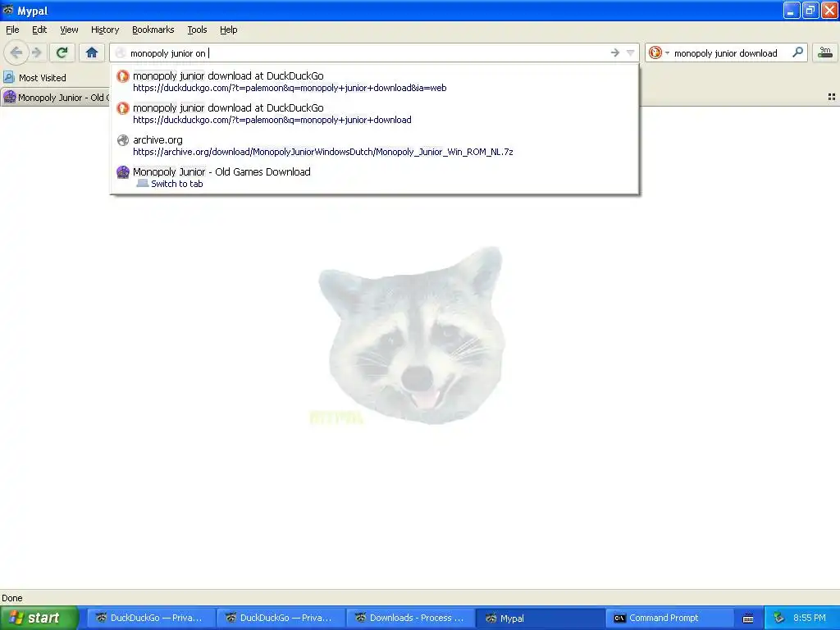Click the archive.org globe favicon in suggestions
This screenshot has width=840, height=630.
(123, 140)
